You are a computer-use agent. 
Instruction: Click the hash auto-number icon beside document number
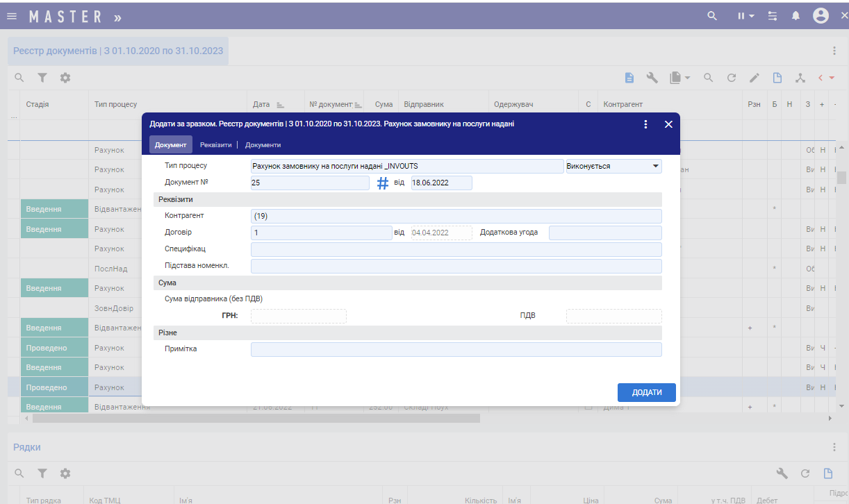point(383,183)
